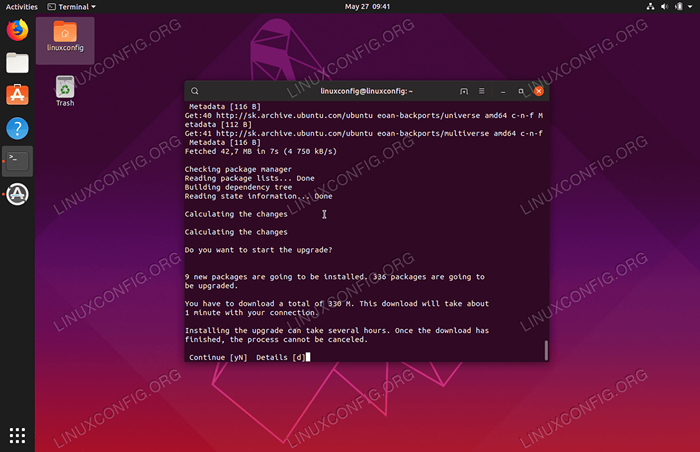Screen dimensions: 700x452
Task: Open the terminal hamburger menu
Action: (x=483, y=91)
